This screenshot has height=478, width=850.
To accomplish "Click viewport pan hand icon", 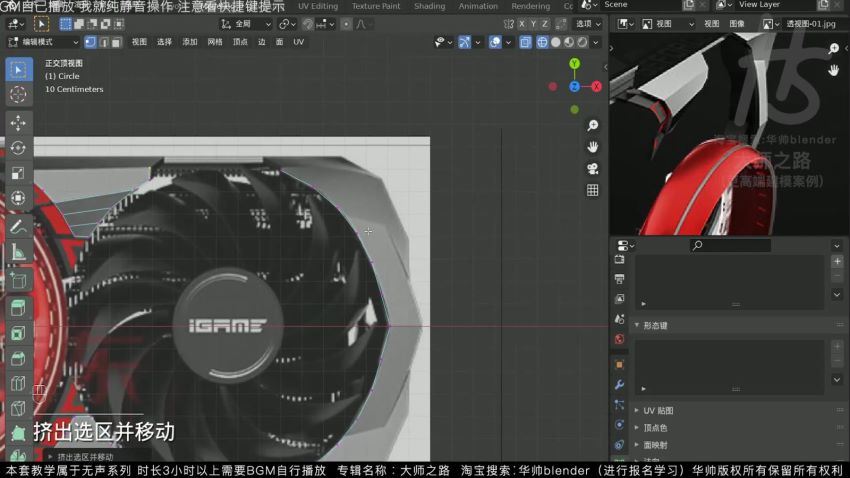I will pyautogui.click(x=593, y=147).
